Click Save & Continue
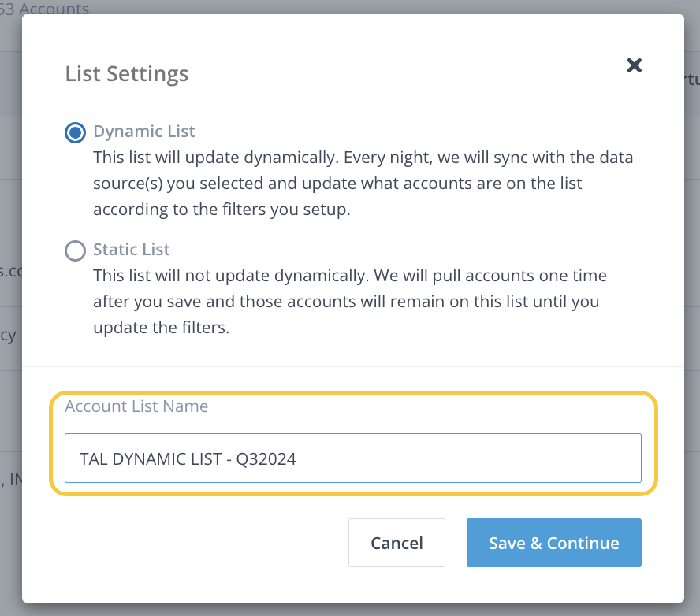 pos(553,543)
